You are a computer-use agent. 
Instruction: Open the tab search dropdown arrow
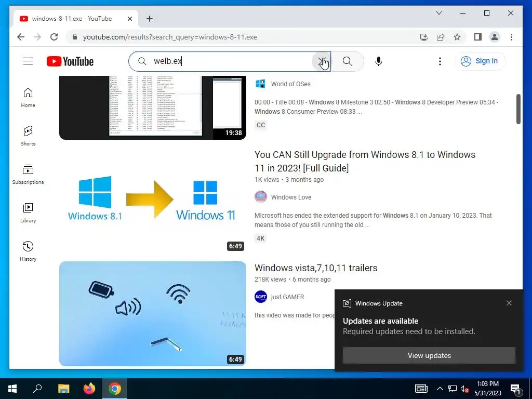coord(438,13)
